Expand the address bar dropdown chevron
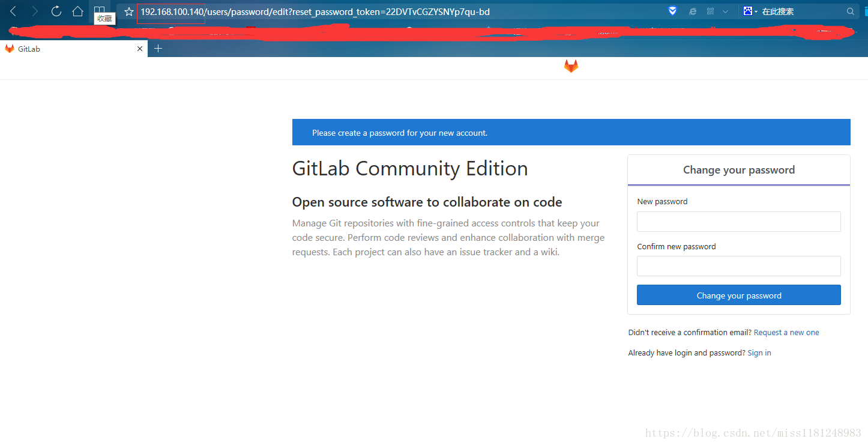Screen dimensions: 868x445 pos(726,11)
